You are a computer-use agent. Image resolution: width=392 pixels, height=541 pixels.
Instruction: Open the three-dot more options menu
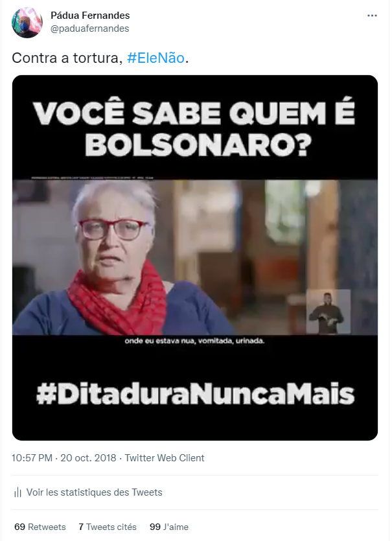tap(372, 16)
